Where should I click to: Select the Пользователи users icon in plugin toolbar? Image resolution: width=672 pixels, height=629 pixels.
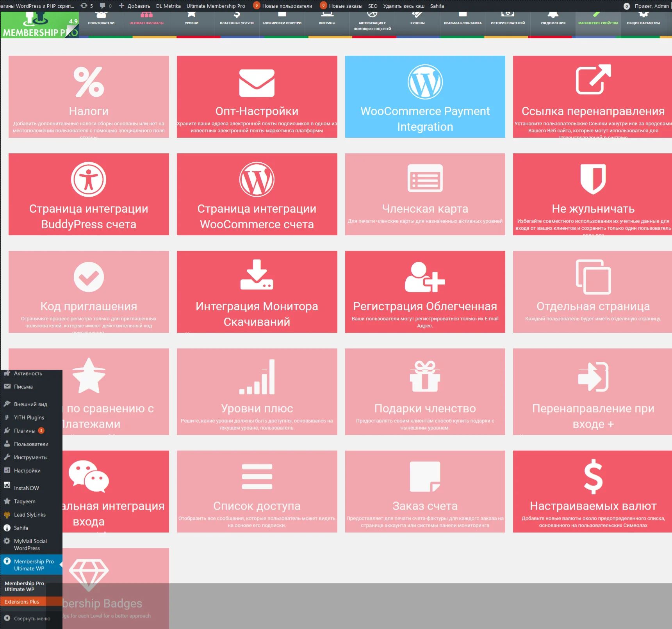[x=101, y=16]
